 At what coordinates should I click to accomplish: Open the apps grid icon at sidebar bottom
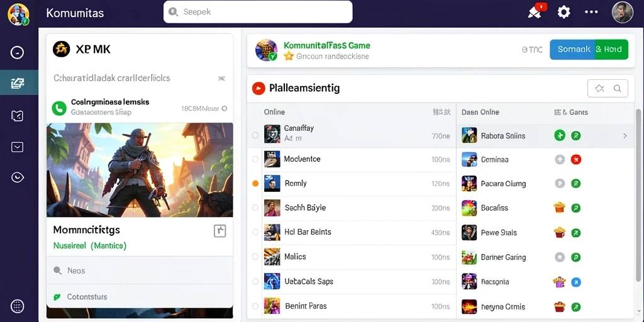tap(17, 306)
